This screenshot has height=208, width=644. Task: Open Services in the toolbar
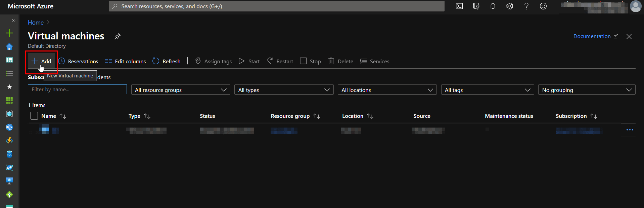pyautogui.click(x=375, y=61)
